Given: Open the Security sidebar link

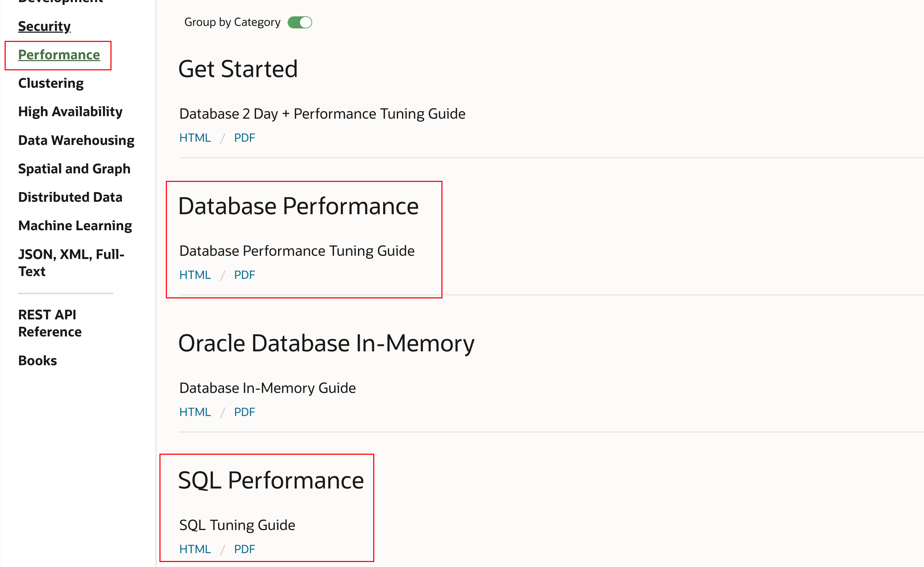Looking at the screenshot, I should click(44, 26).
